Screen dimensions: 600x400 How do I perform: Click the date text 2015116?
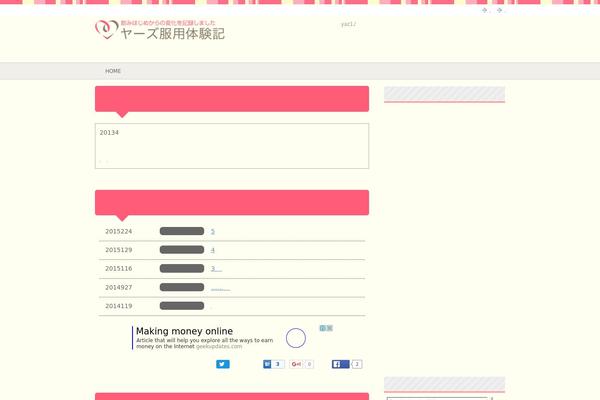119,269
